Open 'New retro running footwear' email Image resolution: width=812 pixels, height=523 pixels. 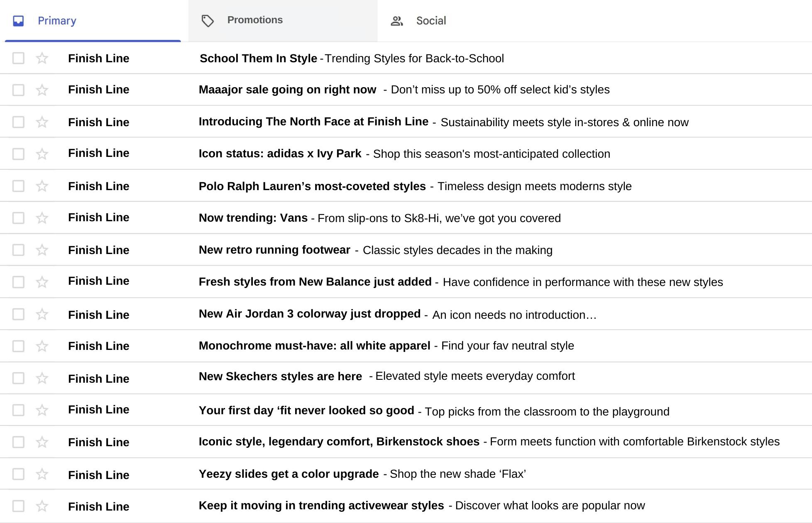274,250
